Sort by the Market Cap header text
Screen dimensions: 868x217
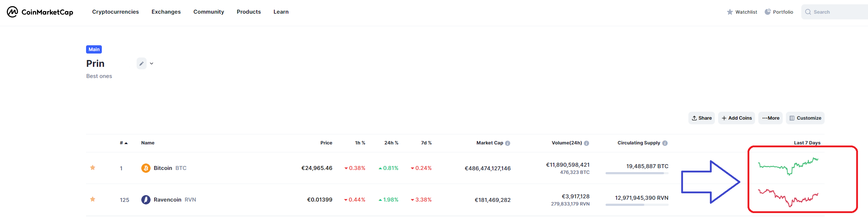click(490, 143)
